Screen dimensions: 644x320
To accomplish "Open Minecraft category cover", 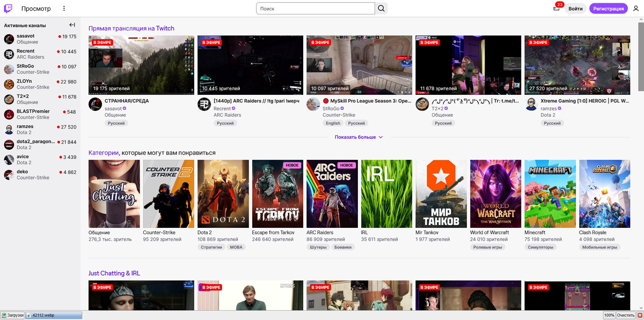I will pyautogui.click(x=550, y=194).
